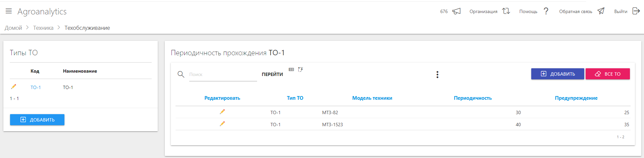This screenshot has height=158, width=644.
Task: Add a new ТО type with ДОБАВИТЬ
Action: coord(37,120)
